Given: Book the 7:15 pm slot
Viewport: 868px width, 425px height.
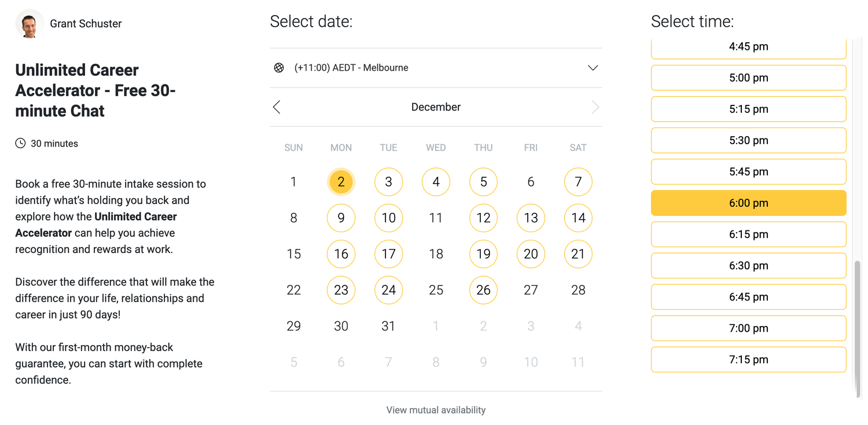Looking at the screenshot, I should (x=748, y=359).
